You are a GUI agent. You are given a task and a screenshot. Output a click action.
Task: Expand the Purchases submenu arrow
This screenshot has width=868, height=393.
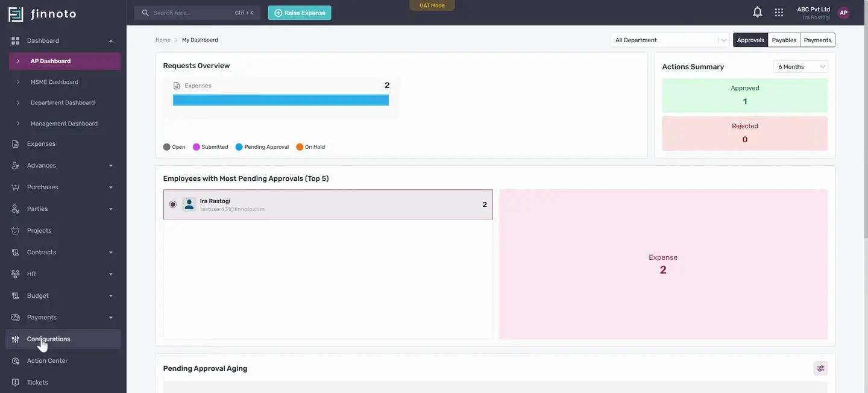tap(111, 187)
